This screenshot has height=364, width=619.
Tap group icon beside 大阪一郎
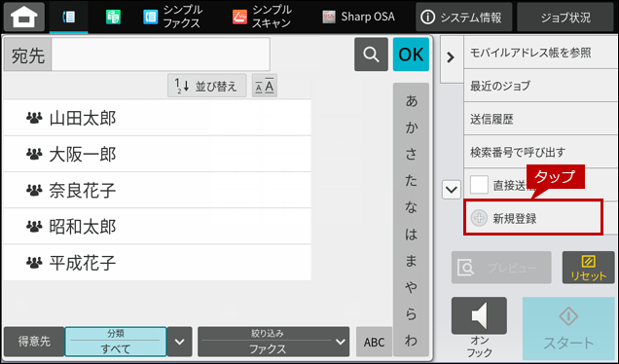point(34,154)
